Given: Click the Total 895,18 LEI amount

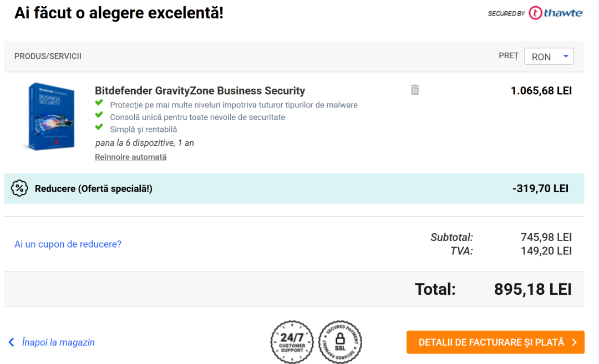Looking at the screenshot, I should tap(533, 289).
